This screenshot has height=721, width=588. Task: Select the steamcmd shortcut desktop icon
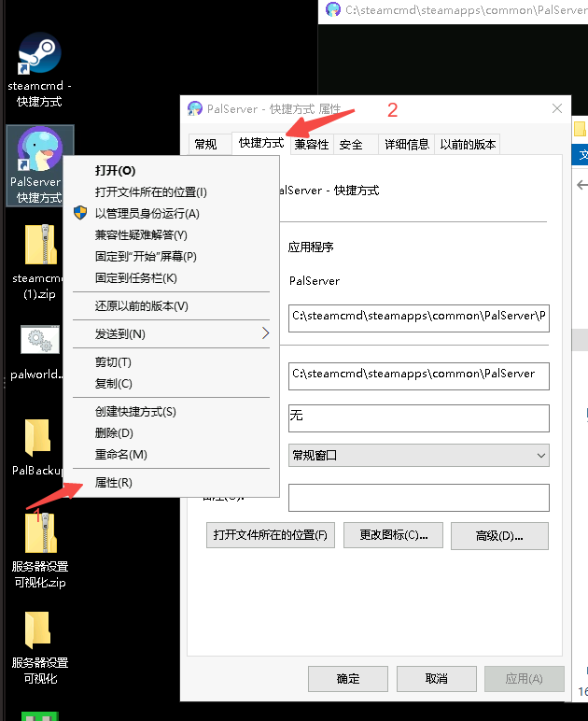[x=39, y=53]
